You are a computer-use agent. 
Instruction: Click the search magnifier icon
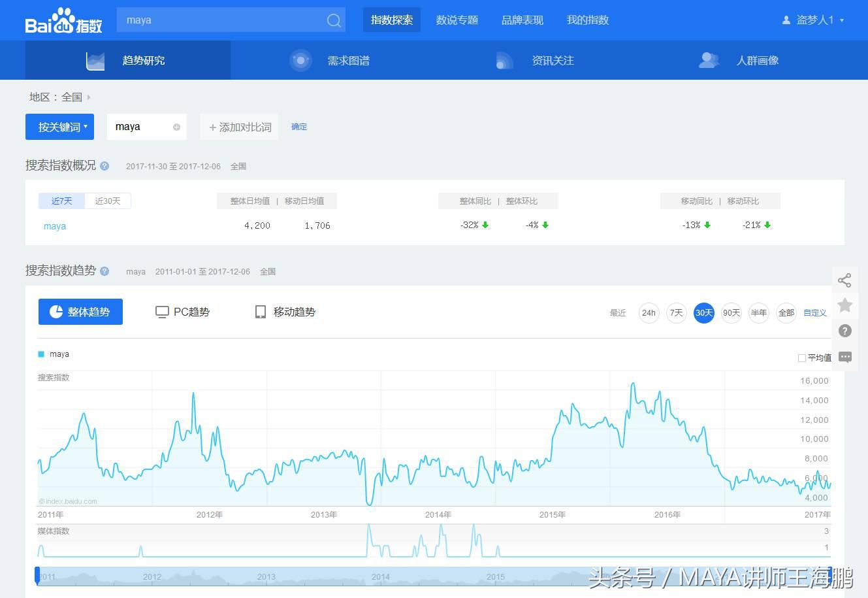click(x=333, y=20)
